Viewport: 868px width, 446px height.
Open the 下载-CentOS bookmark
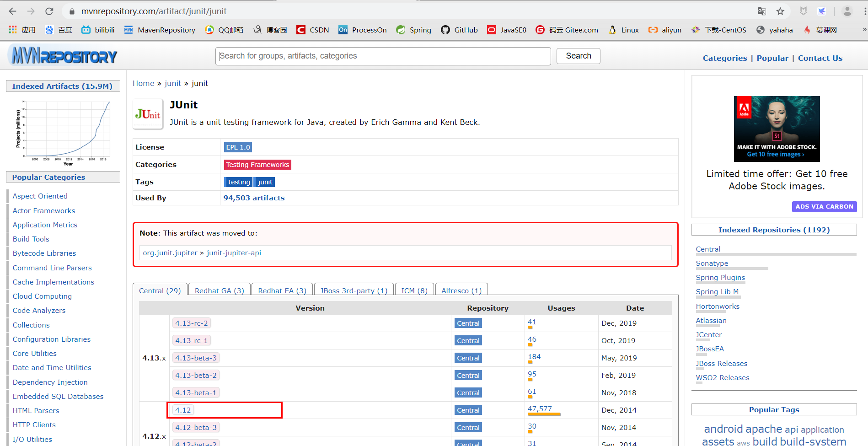point(719,30)
